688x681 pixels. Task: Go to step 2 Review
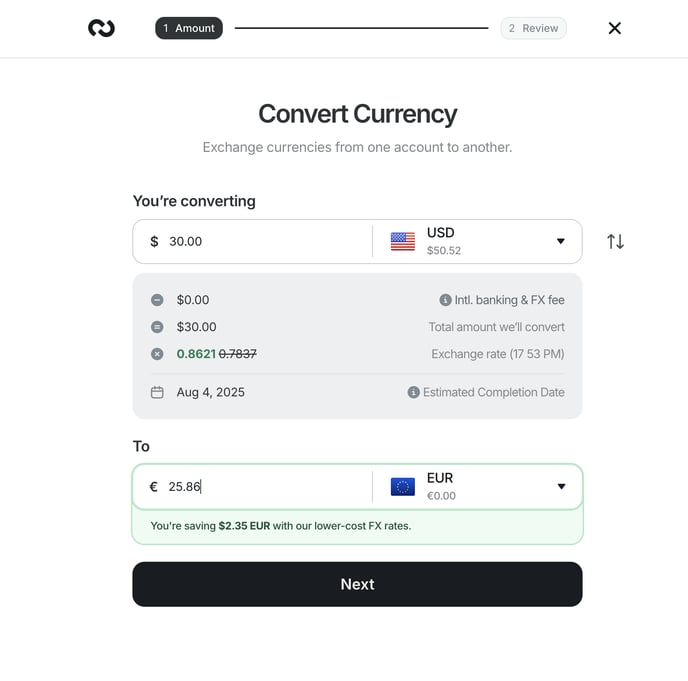[x=533, y=28]
